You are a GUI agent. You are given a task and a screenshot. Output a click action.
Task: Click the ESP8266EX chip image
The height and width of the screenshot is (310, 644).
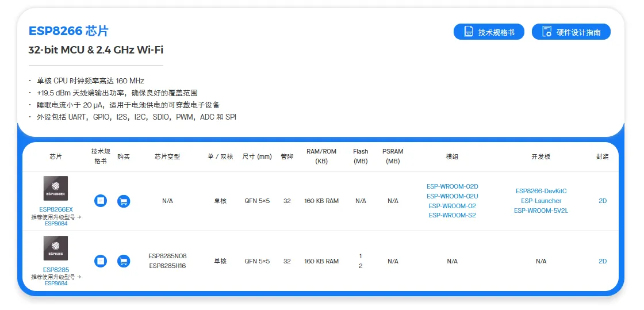56,189
